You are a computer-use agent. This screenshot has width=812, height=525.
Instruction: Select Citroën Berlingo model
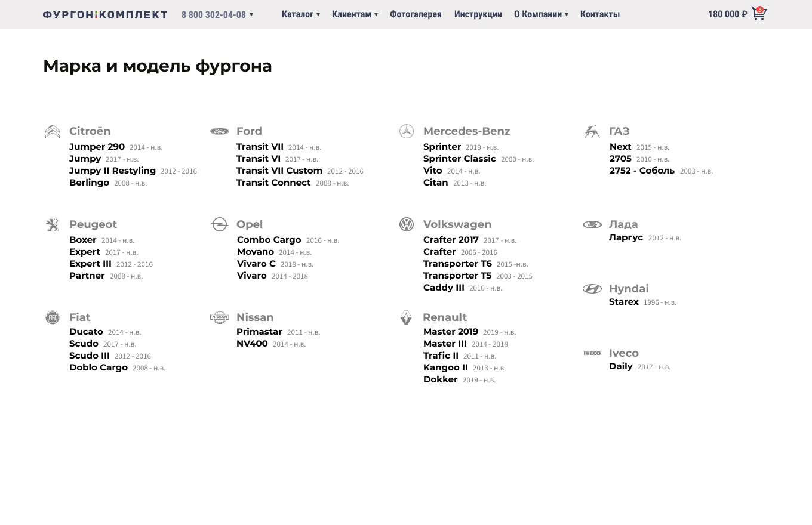89,183
